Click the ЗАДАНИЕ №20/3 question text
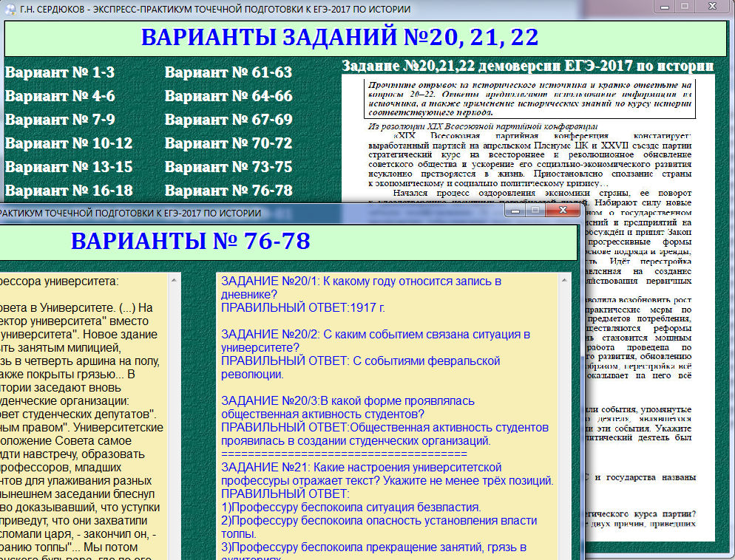The image size is (735, 560). click(348, 407)
